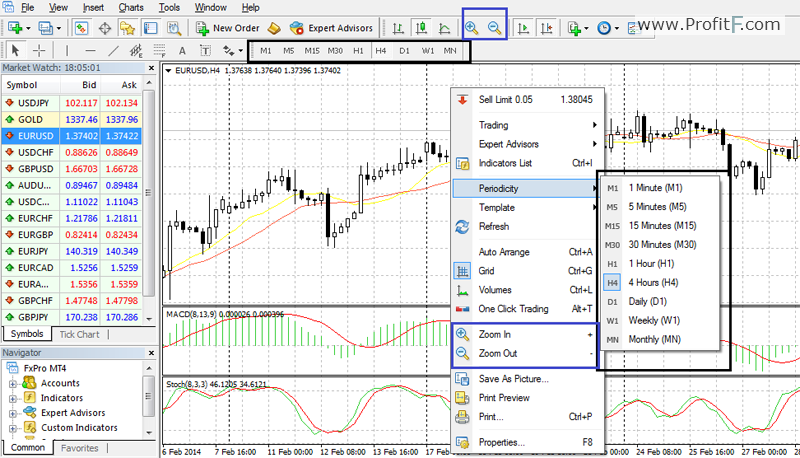The image size is (800, 458).
Task: Select MN timeframe in toolbar
Action: (x=450, y=50)
